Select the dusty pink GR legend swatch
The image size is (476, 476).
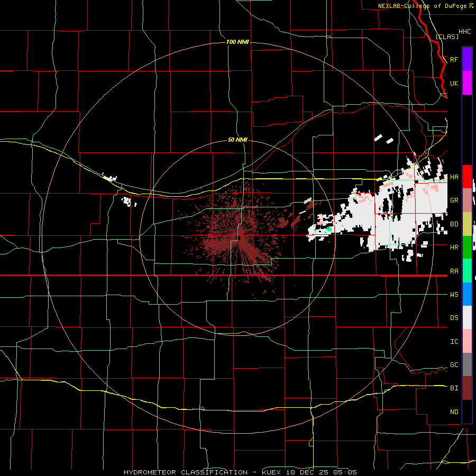click(x=467, y=200)
